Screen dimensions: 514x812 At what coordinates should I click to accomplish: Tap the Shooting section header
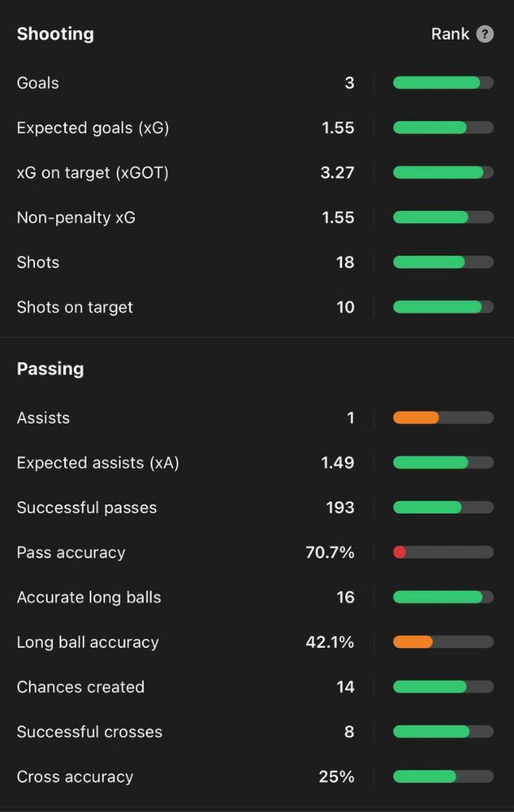point(55,34)
